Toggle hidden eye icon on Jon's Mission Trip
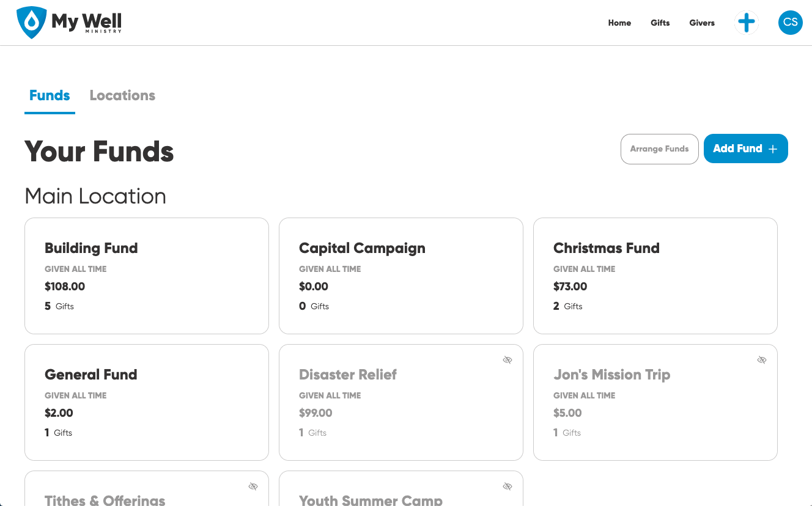This screenshot has height=506, width=812. point(762,360)
